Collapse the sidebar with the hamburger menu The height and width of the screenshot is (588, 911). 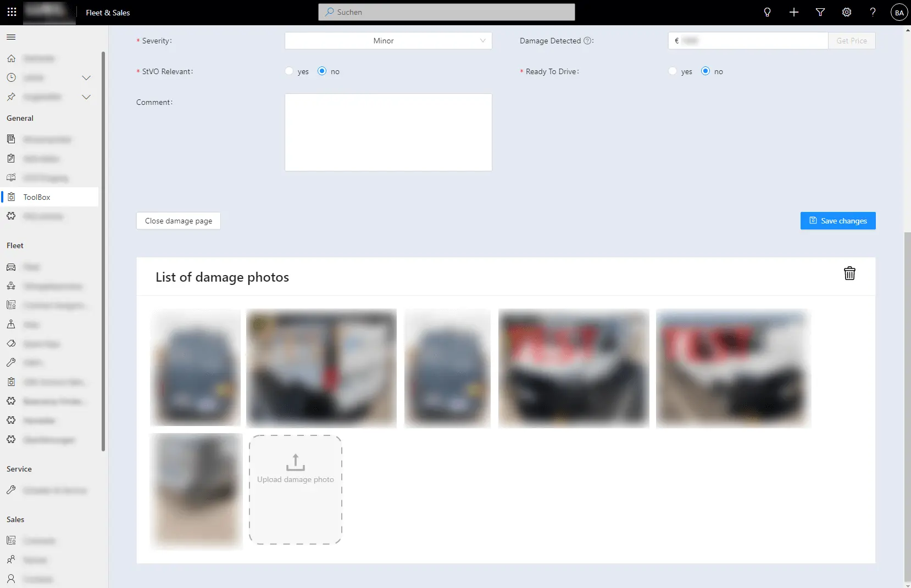pyautogui.click(x=11, y=37)
